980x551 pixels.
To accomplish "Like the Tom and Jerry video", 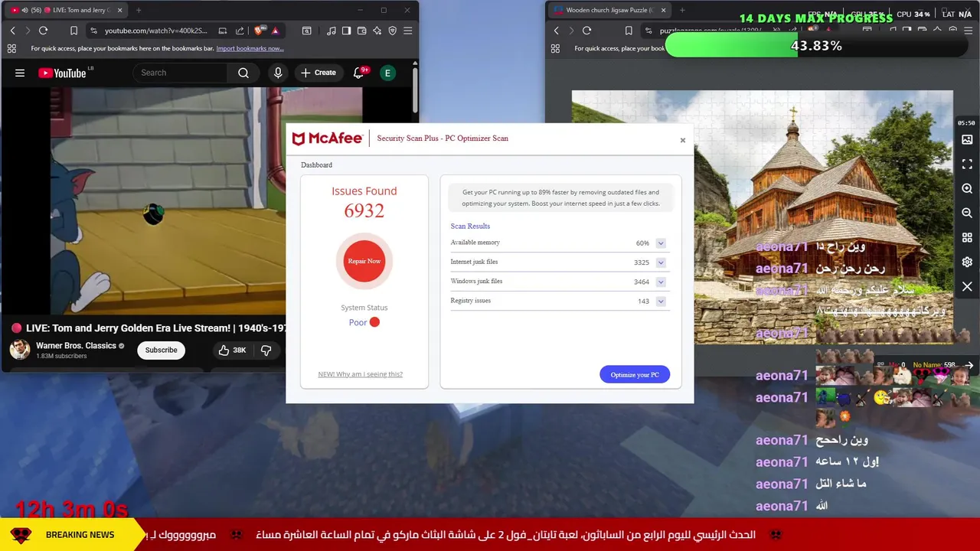I will point(232,350).
